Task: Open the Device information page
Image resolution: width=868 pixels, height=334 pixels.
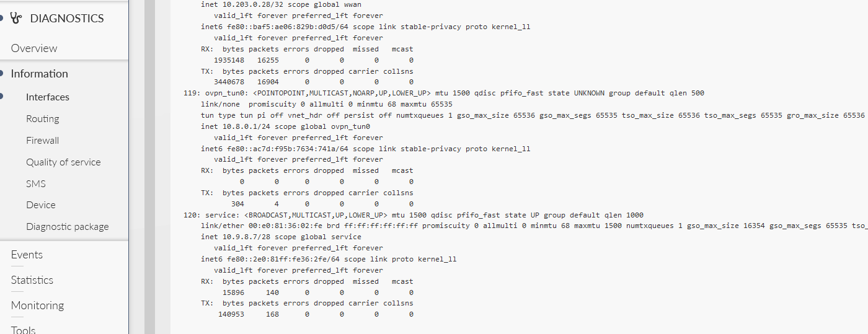Action: (x=41, y=205)
